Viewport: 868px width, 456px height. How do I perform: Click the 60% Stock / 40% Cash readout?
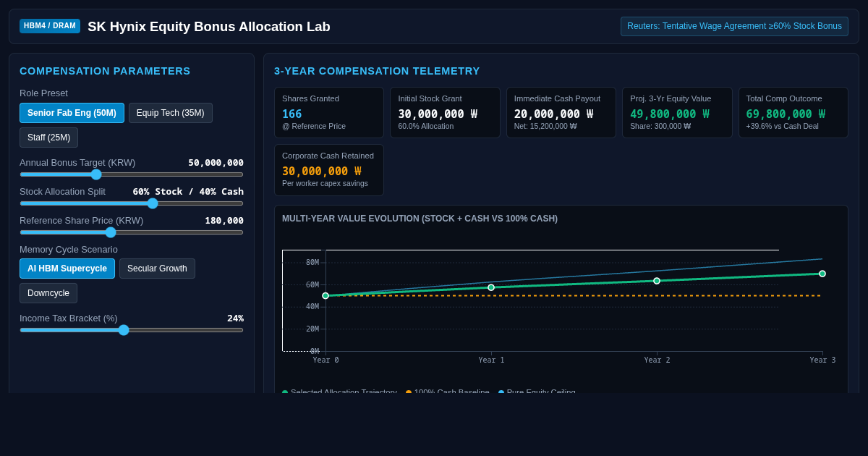coord(188,192)
